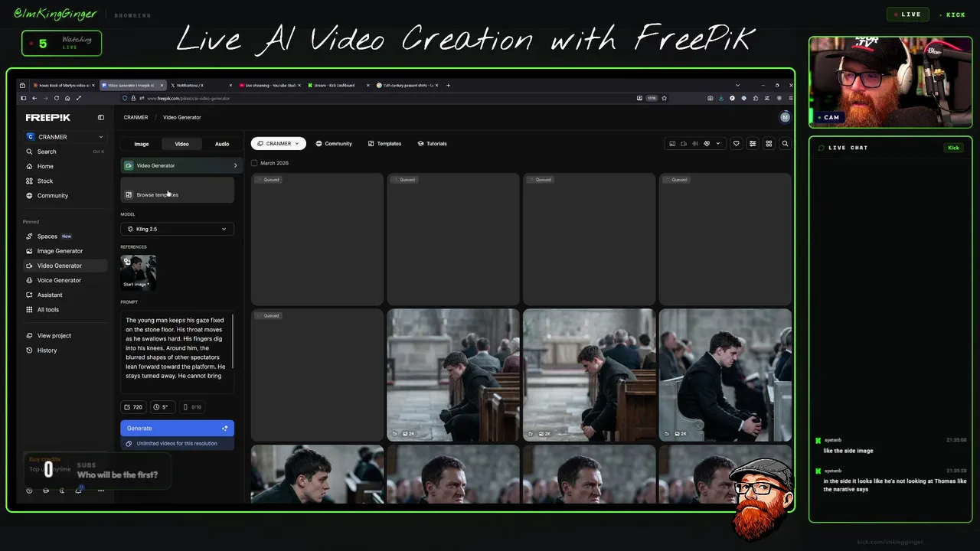
Task: Filter gallery by video type icon
Action: pos(684,143)
